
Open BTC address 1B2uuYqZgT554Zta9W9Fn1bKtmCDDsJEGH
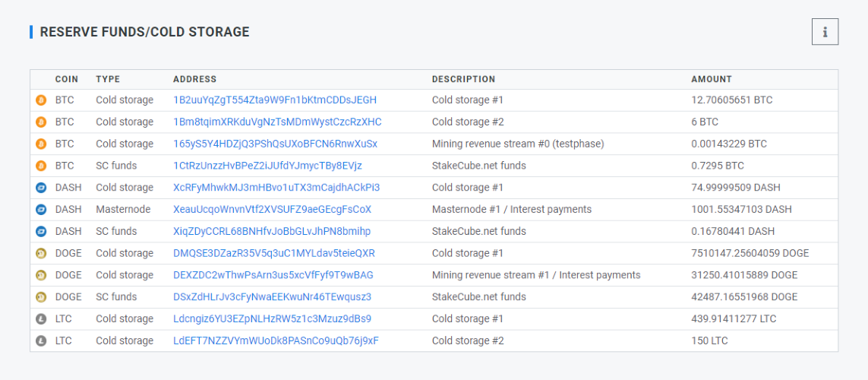[275, 100]
